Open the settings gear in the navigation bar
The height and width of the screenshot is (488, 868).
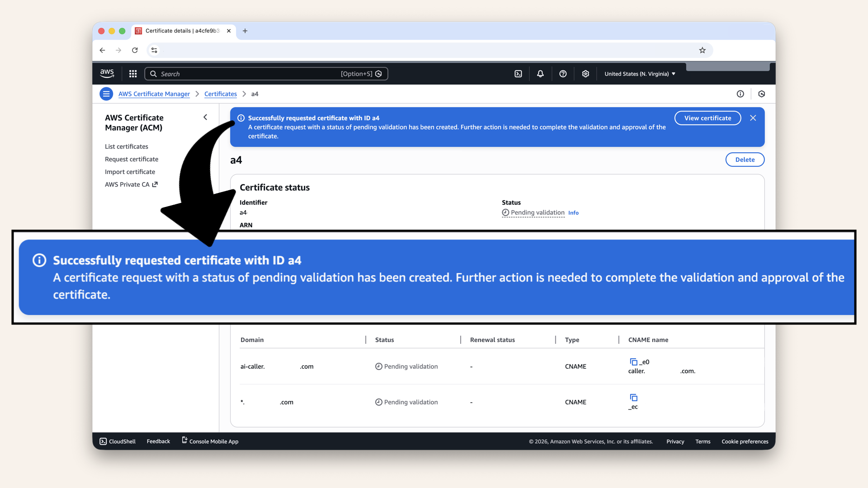point(585,73)
